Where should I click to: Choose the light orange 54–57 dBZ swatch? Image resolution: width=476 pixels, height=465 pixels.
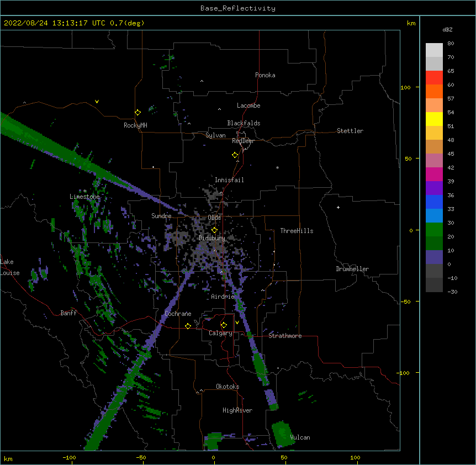point(434,105)
